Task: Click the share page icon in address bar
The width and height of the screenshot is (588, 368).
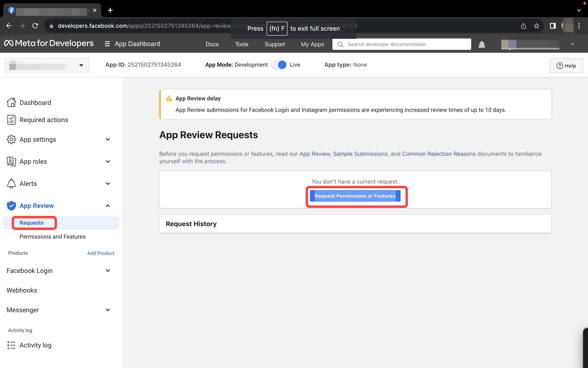Action: pyautogui.click(x=523, y=26)
